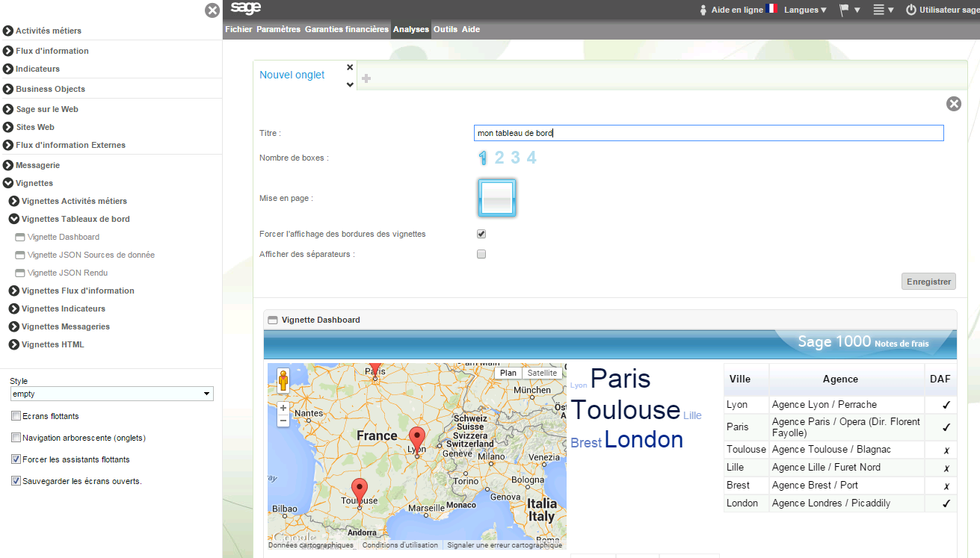Image resolution: width=980 pixels, height=558 pixels.
Task: Open Vignette JSON Rendu item
Action: [67, 273]
